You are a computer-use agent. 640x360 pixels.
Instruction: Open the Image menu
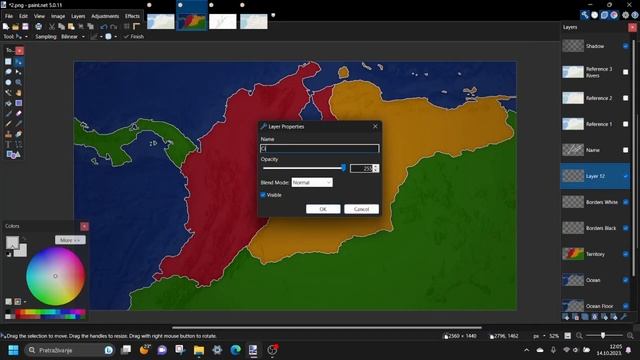(58, 16)
